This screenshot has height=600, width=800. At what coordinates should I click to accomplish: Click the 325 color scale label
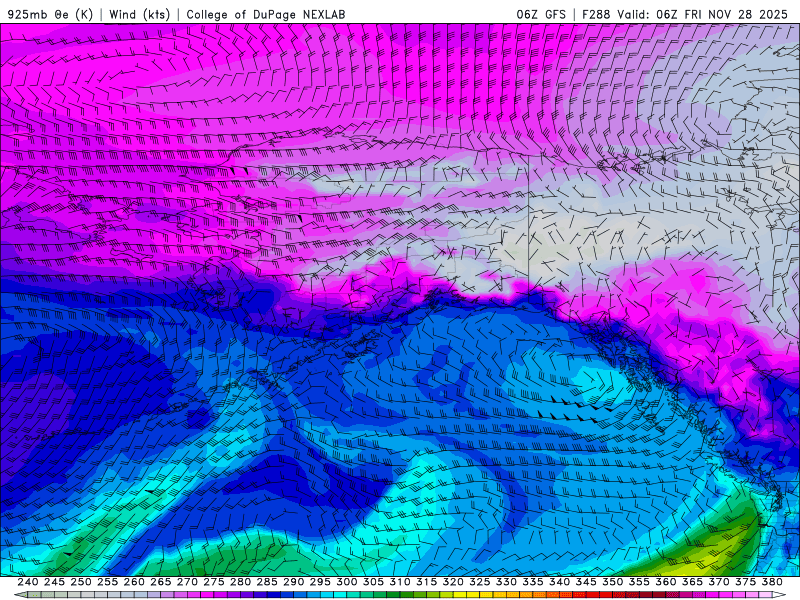click(480, 582)
